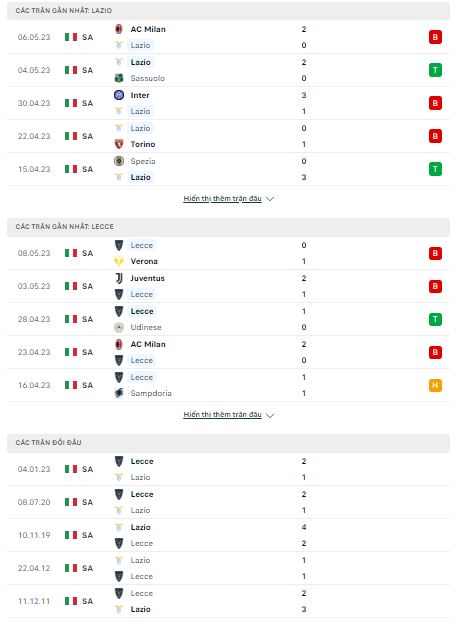Click the Udinese team crest
Screen dimensions: 456x625
tap(119, 327)
